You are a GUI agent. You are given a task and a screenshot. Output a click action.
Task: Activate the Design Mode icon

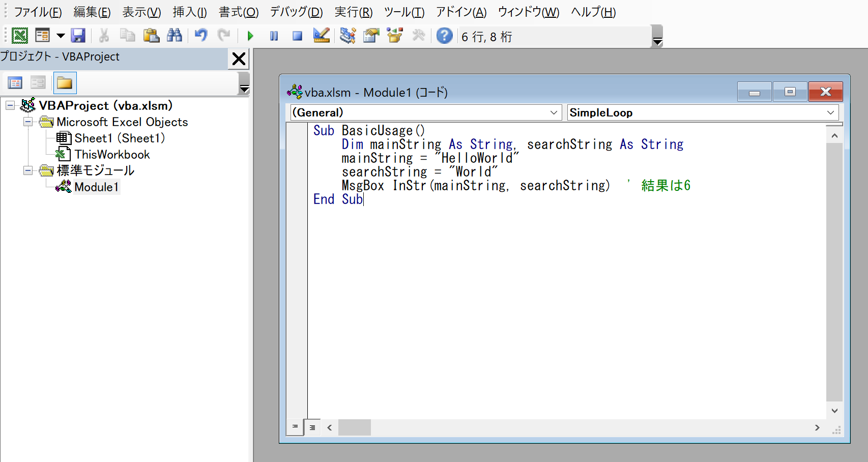(x=321, y=35)
